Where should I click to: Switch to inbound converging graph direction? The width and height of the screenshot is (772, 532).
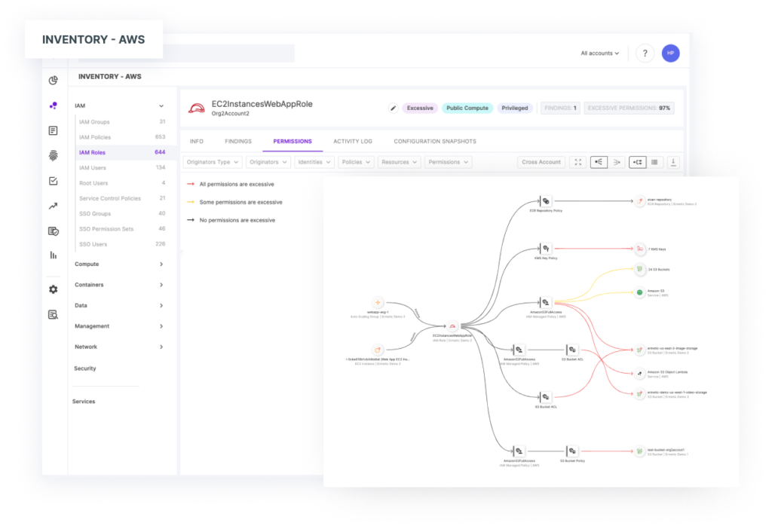click(617, 162)
